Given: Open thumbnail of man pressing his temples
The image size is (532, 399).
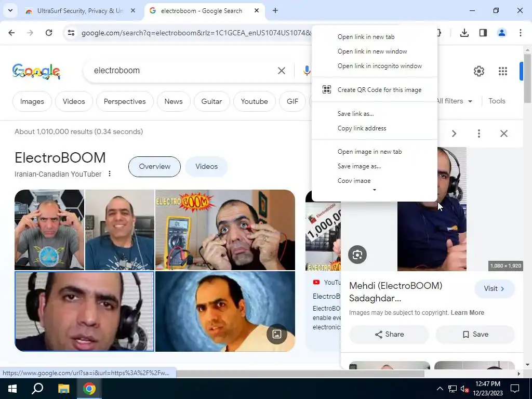Looking at the screenshot, I should pos(49,230).
